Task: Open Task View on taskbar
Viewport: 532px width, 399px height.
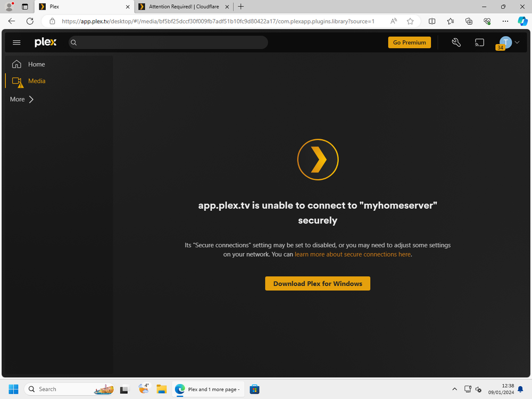Action: [x=124, y=389]
